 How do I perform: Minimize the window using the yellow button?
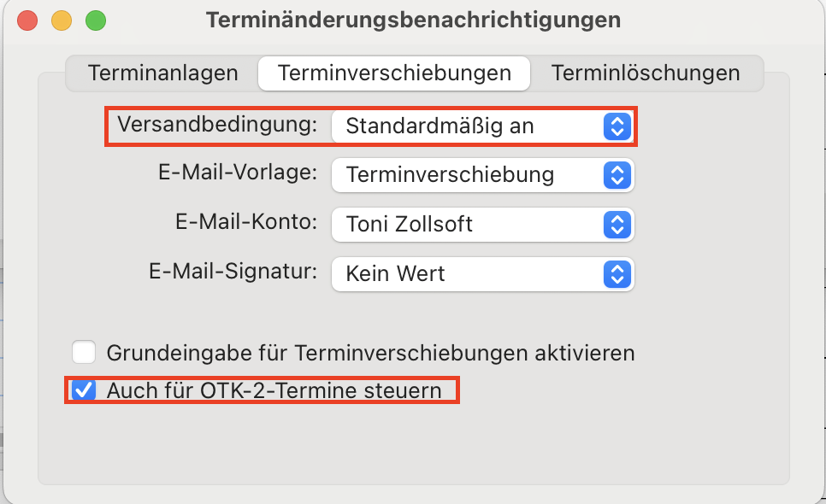(x=62, y=21)
